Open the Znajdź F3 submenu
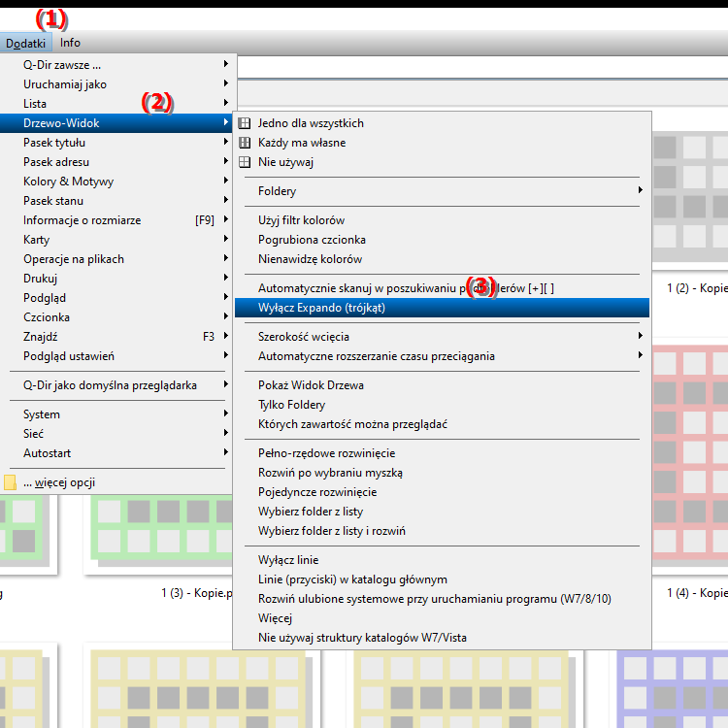The height and width of the screenshot is (728, 728). coord(116,337)
